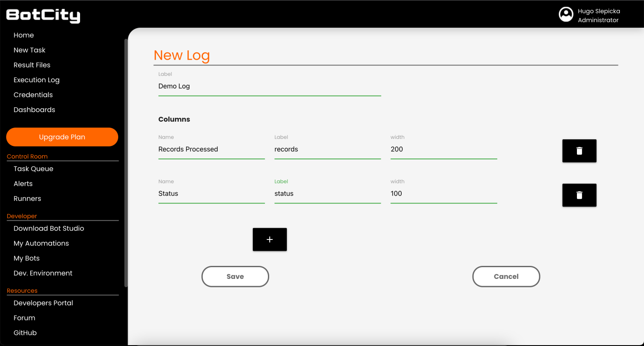This screenshot has width=644, height=346.
Task: Open the GitHub resource link
Action: tap(25, 333)
